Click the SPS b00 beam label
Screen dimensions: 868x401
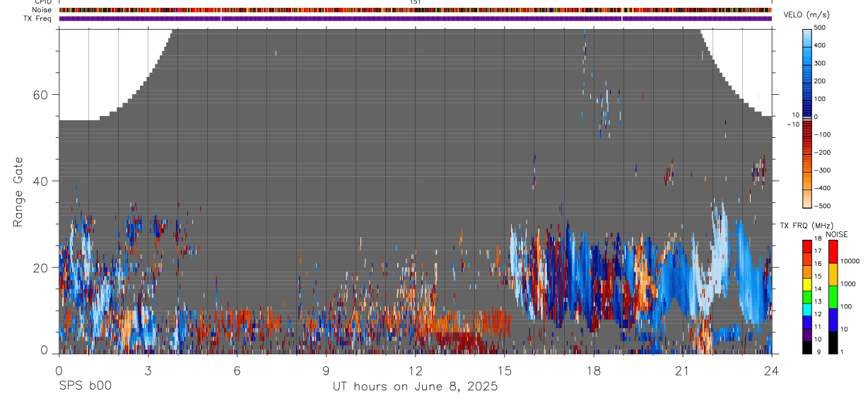[85, 386]
